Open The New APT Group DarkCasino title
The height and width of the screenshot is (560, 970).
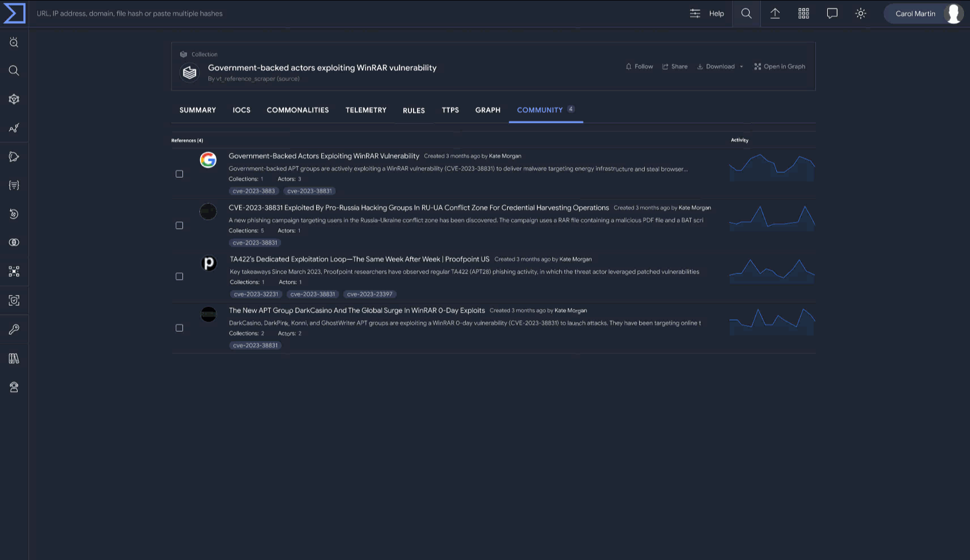(357, 311)
